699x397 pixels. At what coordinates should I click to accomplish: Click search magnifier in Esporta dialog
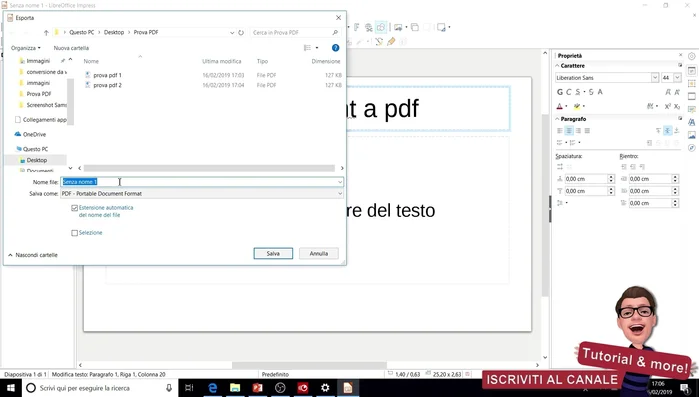tap(335, 33)
